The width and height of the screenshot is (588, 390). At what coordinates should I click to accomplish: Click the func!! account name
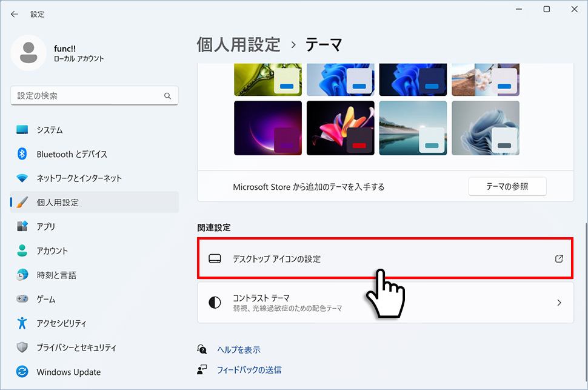coord(65,49)
